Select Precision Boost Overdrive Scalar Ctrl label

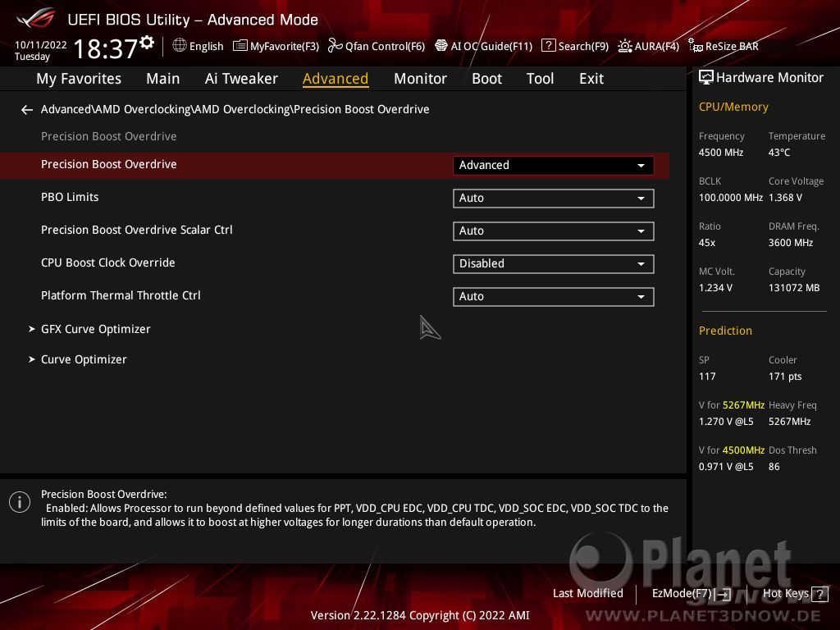coord(137,230)
